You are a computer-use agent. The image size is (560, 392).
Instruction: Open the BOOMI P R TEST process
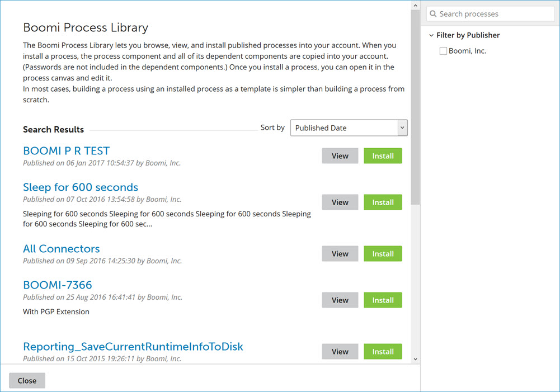[66, 150]
